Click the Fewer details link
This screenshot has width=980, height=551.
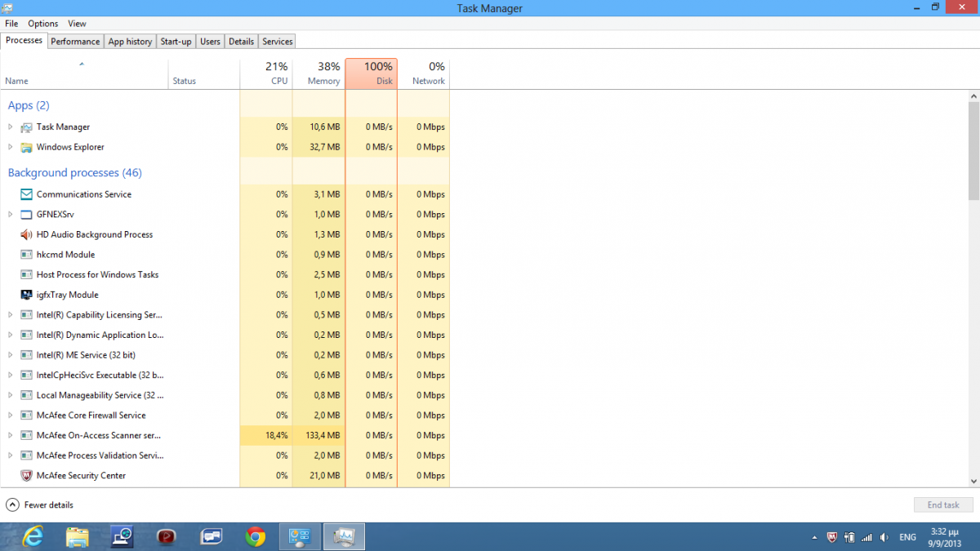click(x=49, y=505)
